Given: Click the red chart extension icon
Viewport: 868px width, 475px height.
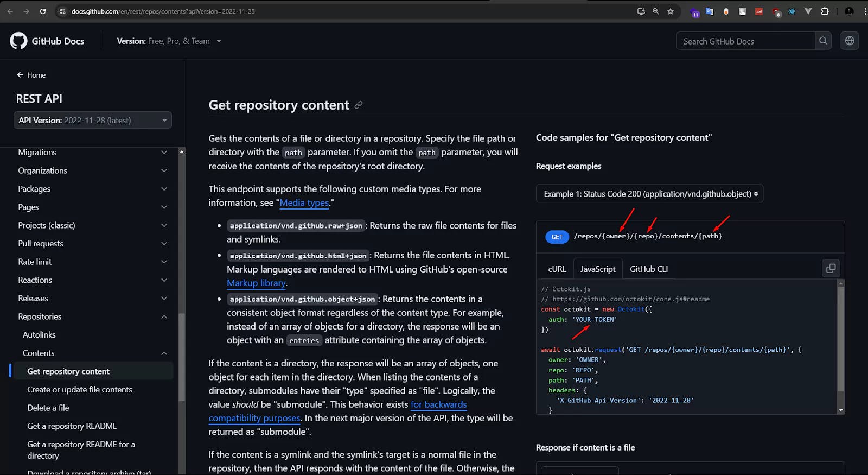Looking at the screenshot, I should coord(759,11).
